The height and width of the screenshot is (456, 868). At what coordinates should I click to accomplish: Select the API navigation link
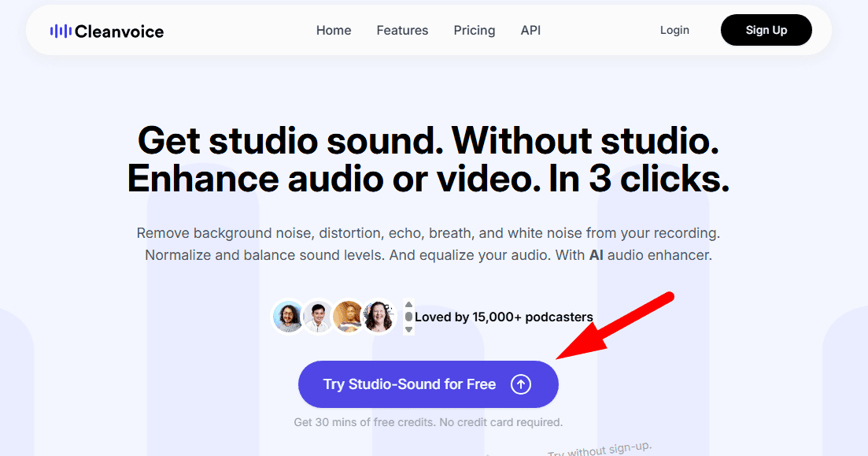(530, 31)
